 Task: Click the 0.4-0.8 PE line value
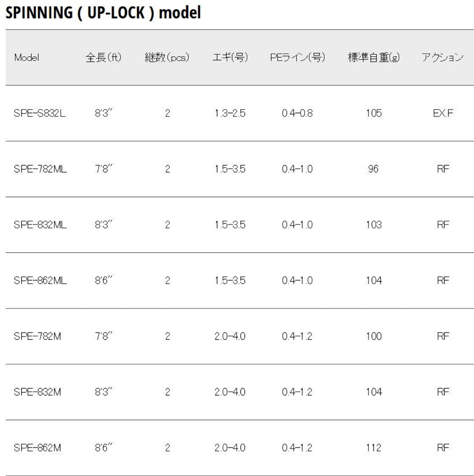pos(297,113)
